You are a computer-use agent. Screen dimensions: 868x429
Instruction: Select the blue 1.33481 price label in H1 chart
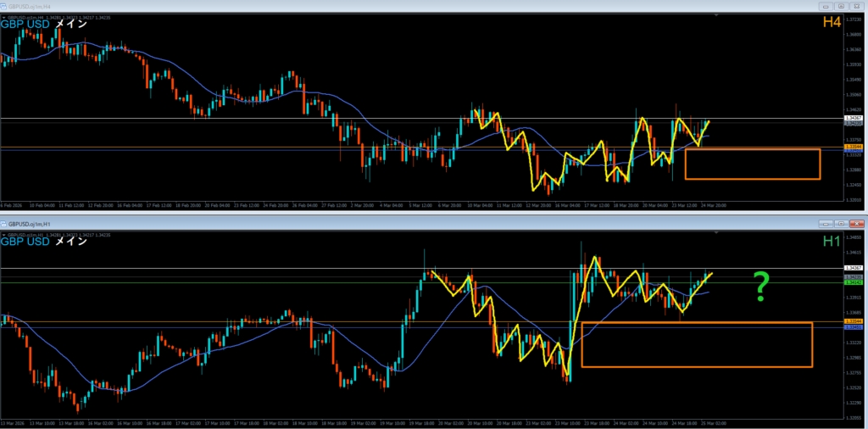(x=852, y=328)
